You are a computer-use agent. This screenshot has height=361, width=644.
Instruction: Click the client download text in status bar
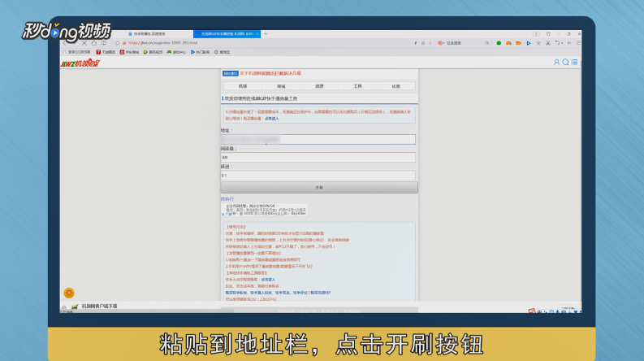99,307
